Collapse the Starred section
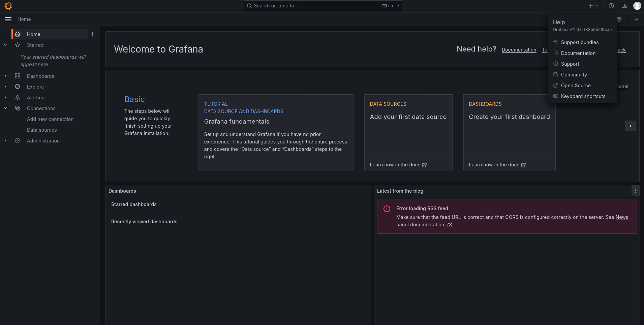This screenshot has height=325, width=644. [x=5, y=45]
